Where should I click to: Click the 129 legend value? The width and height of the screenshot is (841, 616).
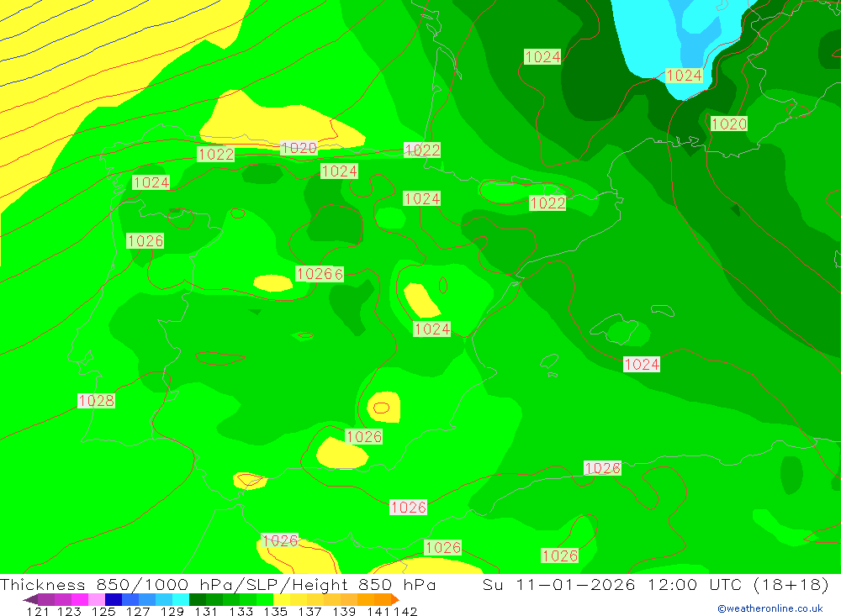172,611
